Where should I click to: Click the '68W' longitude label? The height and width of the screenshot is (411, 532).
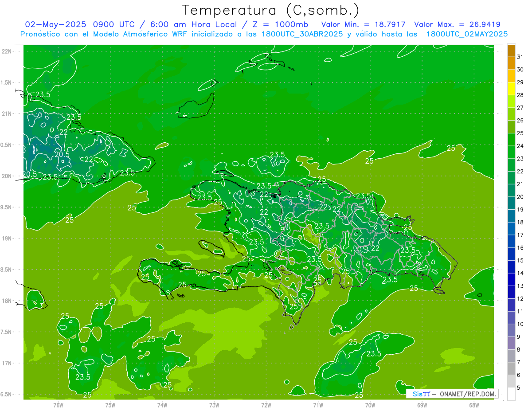click(x=474, y=405)
